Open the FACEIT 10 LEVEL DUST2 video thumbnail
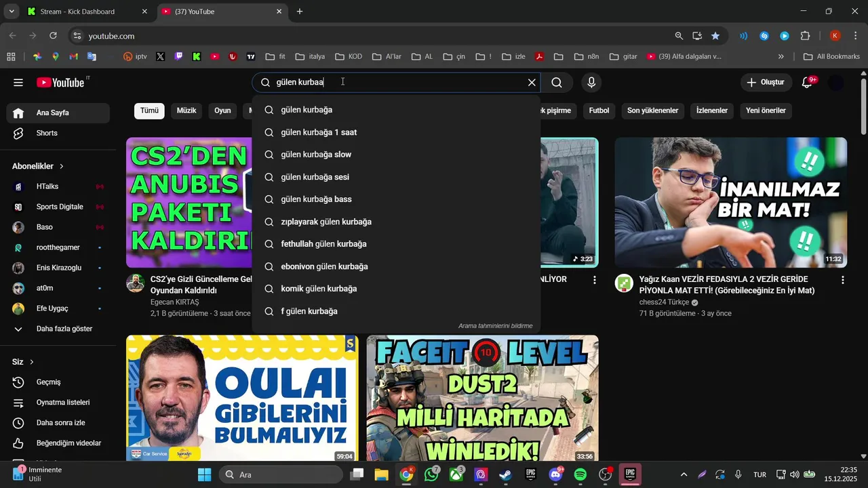The height and width of the screenshot is (488, 868). pos(482,399)
